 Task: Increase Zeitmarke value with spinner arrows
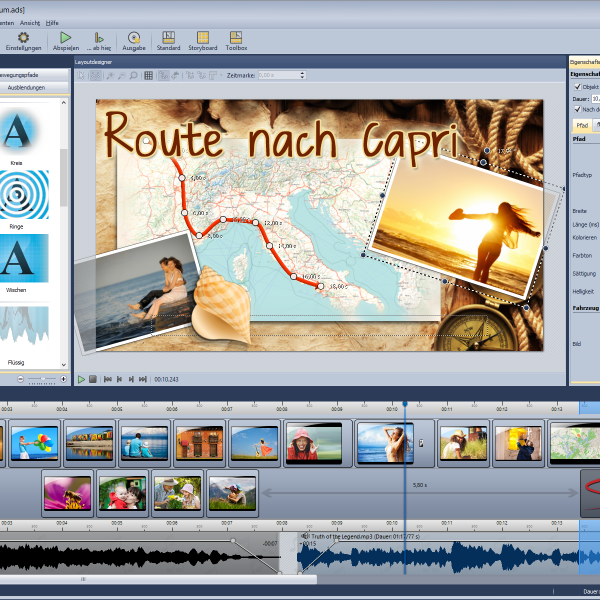tap(303, 75)
